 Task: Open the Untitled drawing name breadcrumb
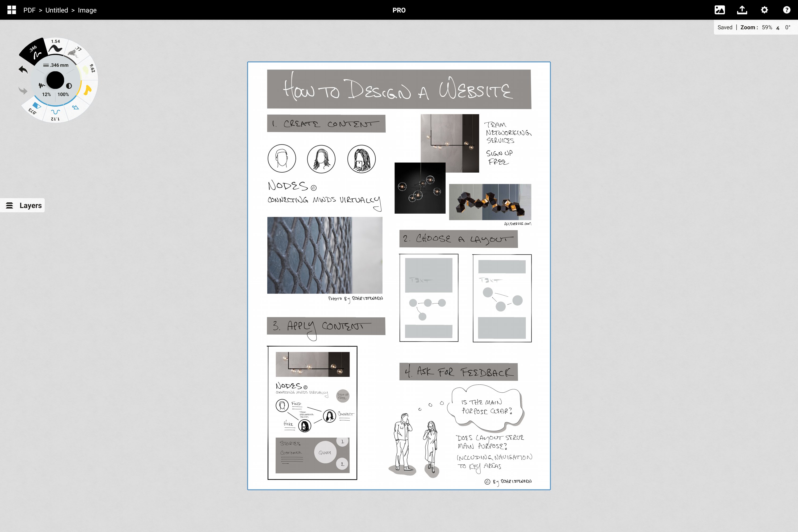point(57,10)
